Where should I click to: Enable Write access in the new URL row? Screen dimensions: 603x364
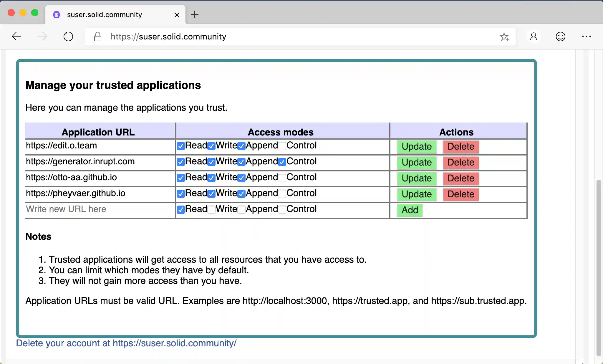pos(211,209)
